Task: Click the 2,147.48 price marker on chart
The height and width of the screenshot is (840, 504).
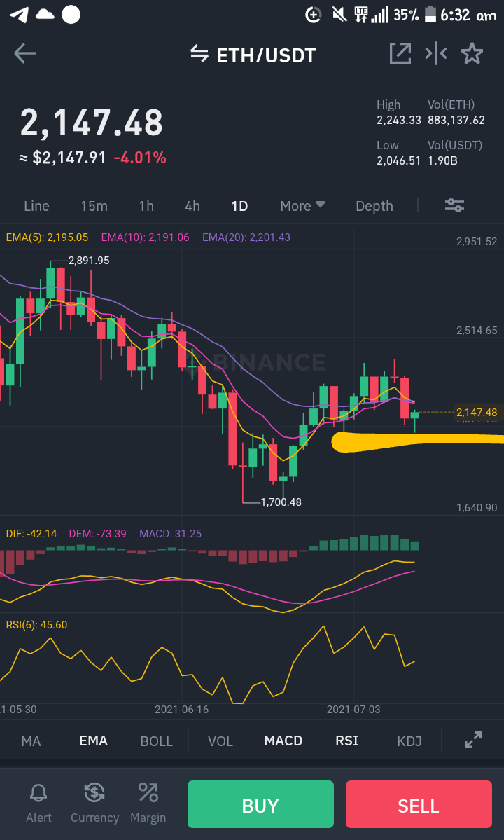Action: click(x=476, y=412)
